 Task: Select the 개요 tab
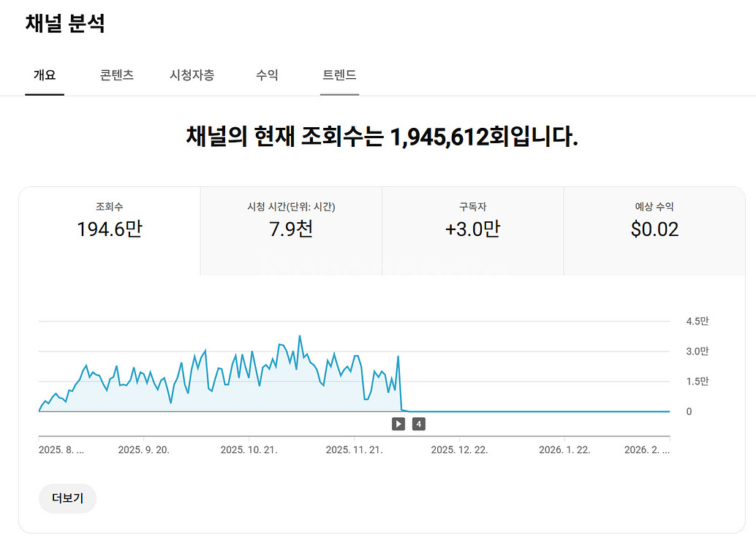point(45,75)
